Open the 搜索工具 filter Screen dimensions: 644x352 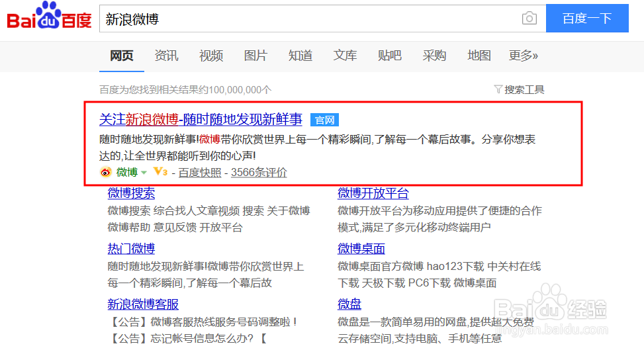click(519, 89)
